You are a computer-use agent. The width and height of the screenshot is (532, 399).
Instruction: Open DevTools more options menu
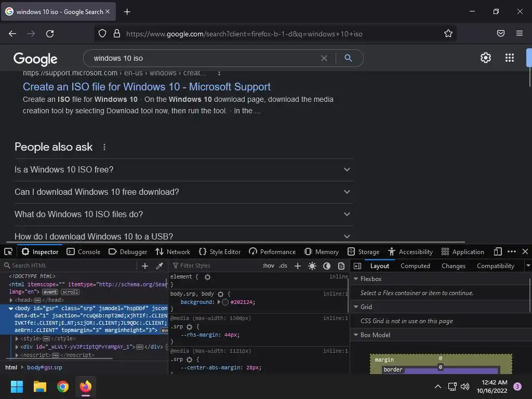tap(512, 252)
